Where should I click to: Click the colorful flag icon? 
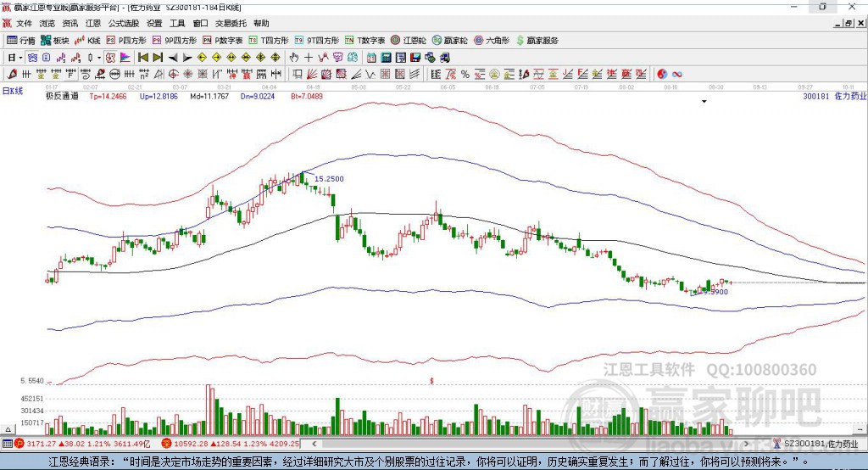coord(126,58)
